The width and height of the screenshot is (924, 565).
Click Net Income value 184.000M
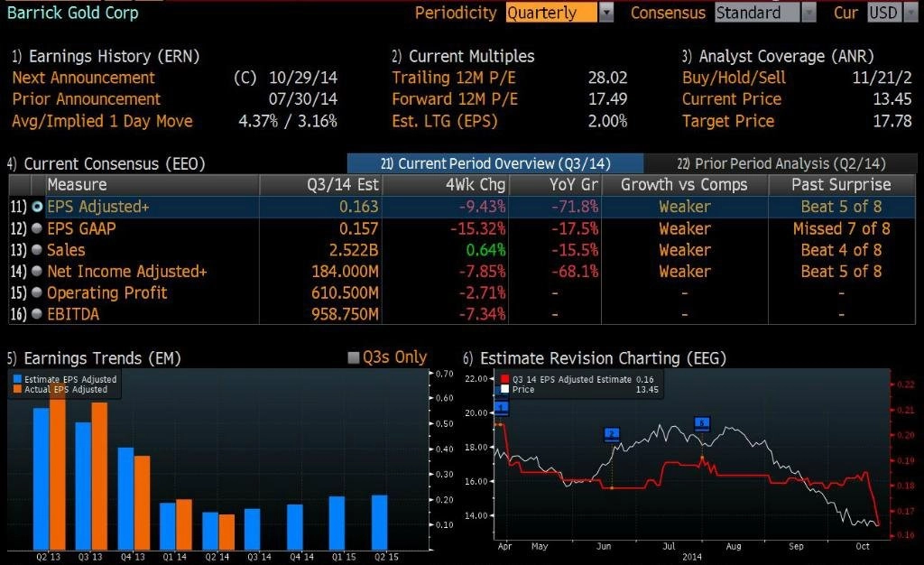(346, 271)
